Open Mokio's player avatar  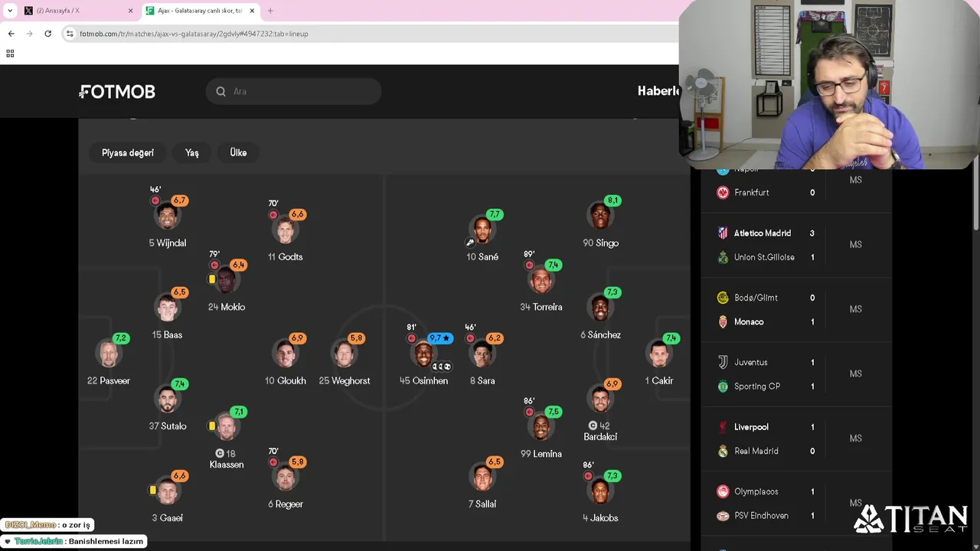(226, 281)
